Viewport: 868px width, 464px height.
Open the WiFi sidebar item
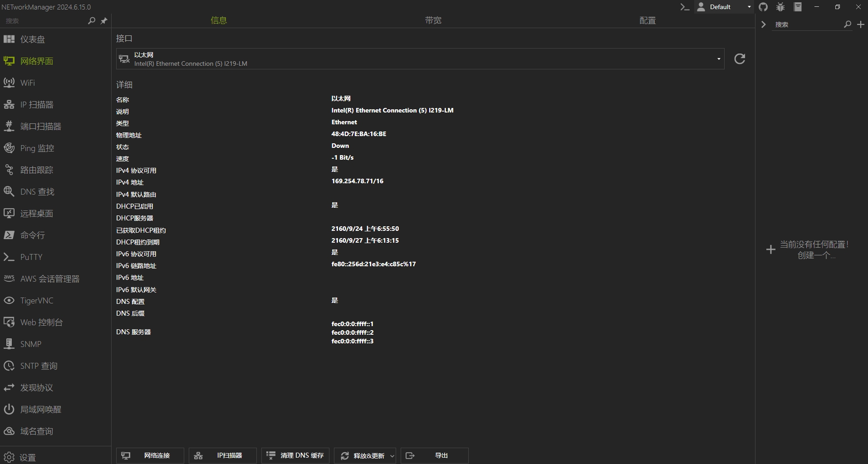pyautogui.click(x=28, y=83)
